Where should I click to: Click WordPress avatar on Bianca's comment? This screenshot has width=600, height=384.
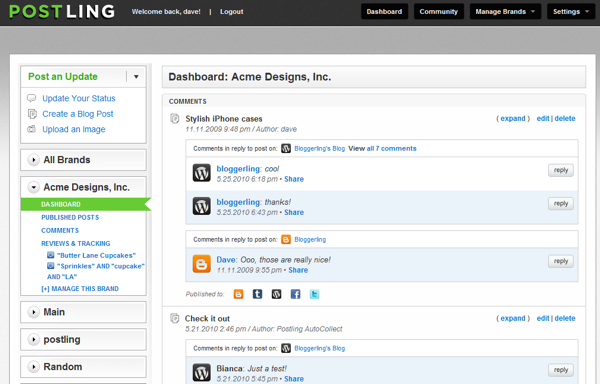(x=202, y=373)
